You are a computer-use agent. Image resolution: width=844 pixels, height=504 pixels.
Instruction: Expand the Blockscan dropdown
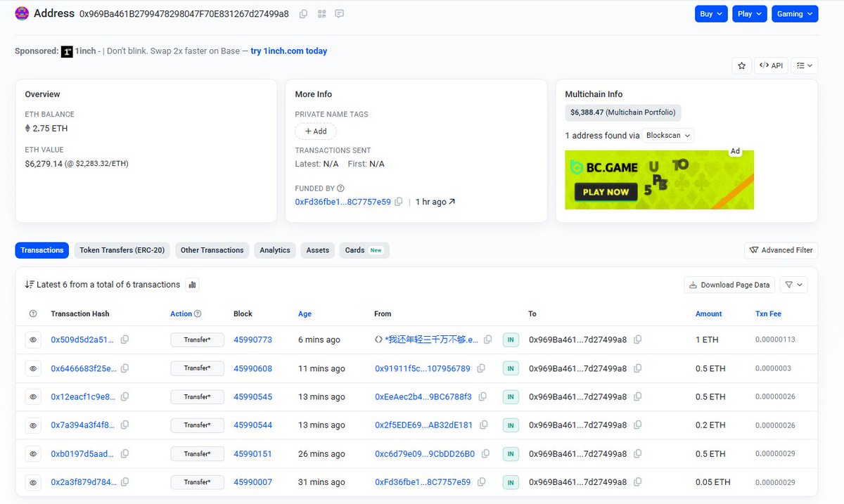point(668,135)
